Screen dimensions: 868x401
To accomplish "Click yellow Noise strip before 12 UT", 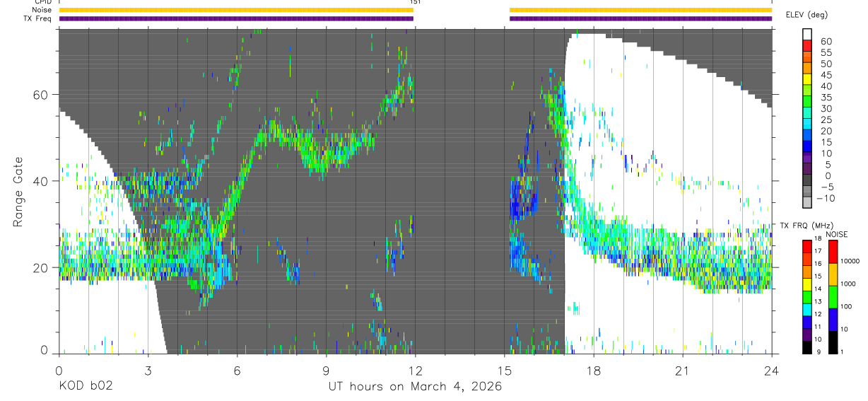I will [236, 10].
